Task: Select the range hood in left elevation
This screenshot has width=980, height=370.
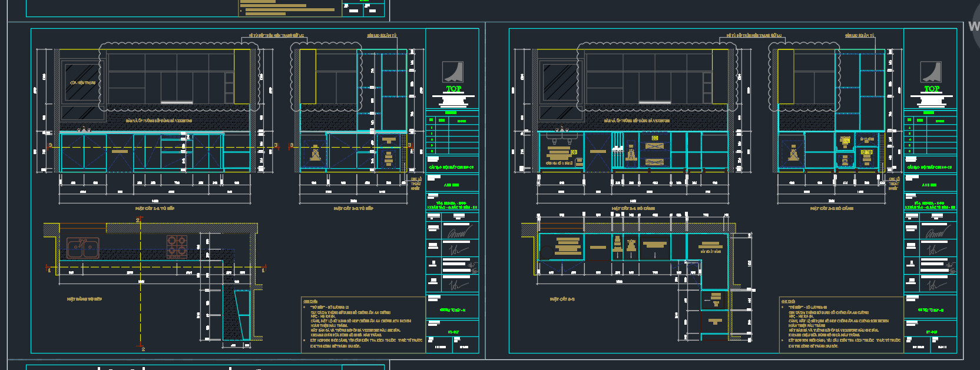Action: [x=177, y=102]
